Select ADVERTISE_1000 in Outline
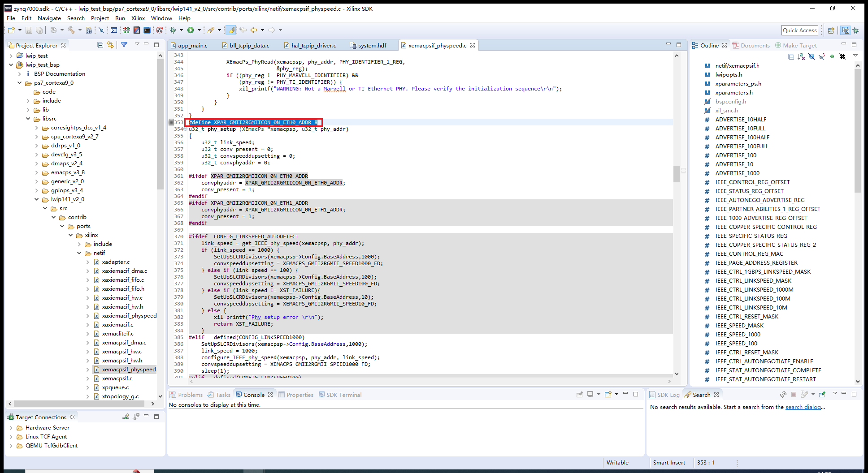 pyautogui.click(x=737, y=173)
